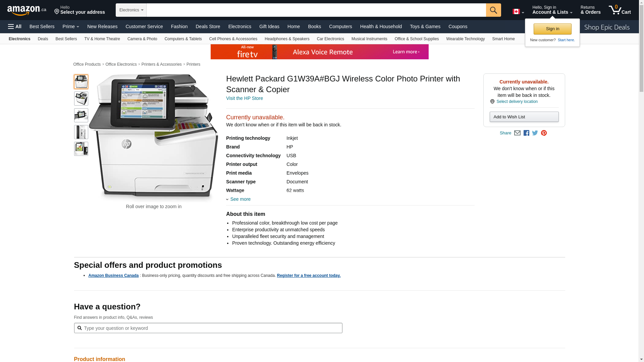644x362 pixels.
Task: Share via Twitter icon
Action: click(535, 133)
